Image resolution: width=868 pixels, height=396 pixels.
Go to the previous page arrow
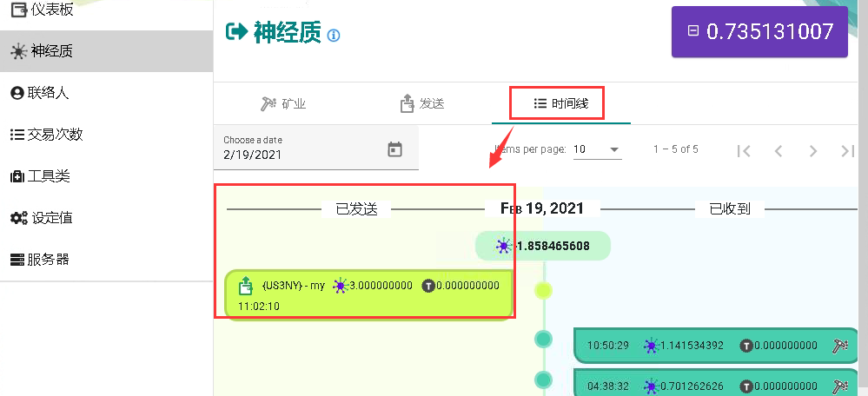779,150
